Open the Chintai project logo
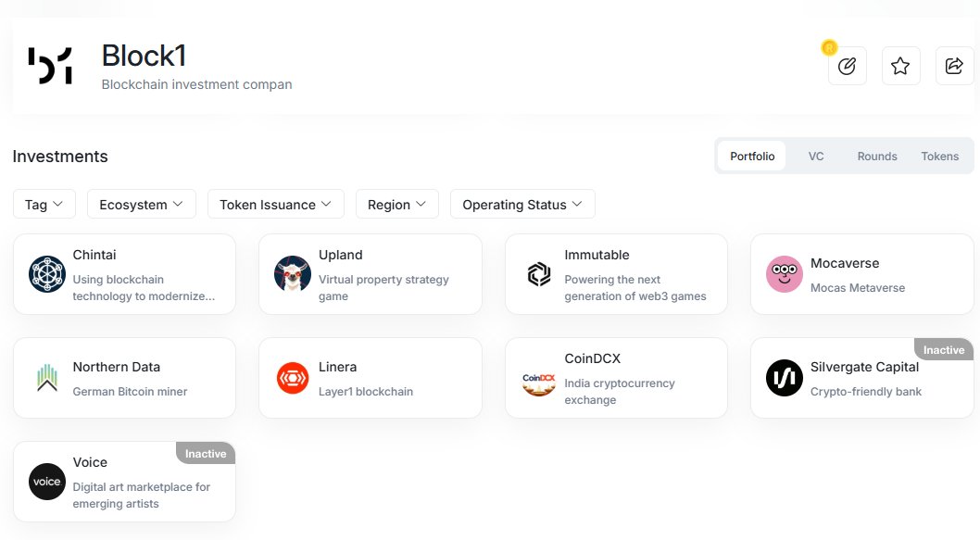 click(47, 274)
